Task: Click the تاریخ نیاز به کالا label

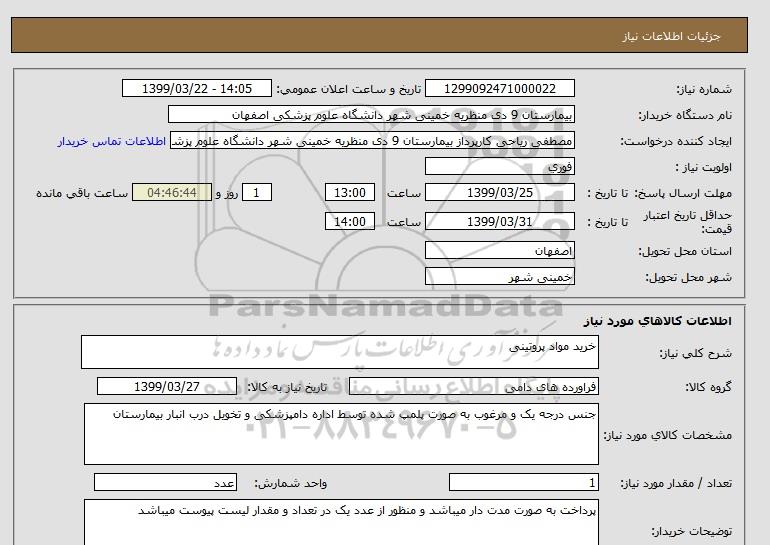Action: pyautogui.click(x=287, y=387)
